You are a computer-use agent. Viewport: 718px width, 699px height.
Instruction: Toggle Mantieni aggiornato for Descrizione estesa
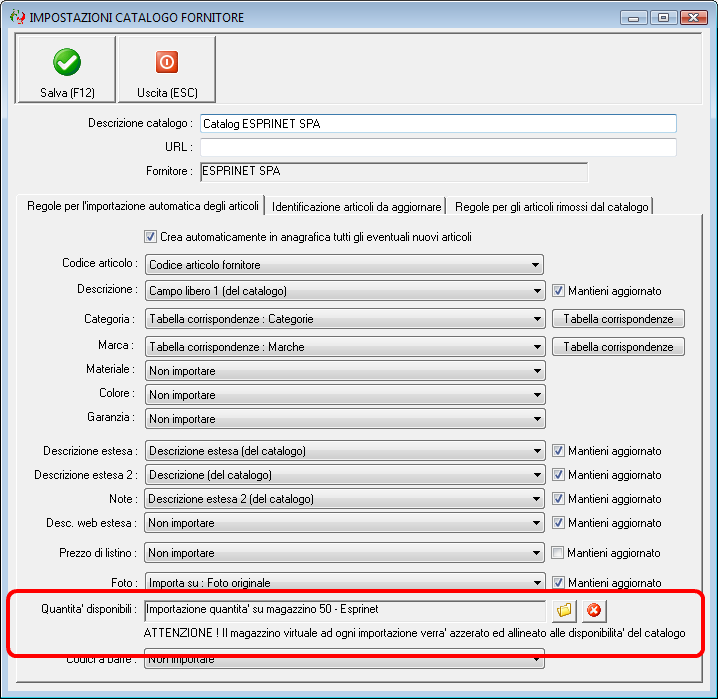click(558, 451)
